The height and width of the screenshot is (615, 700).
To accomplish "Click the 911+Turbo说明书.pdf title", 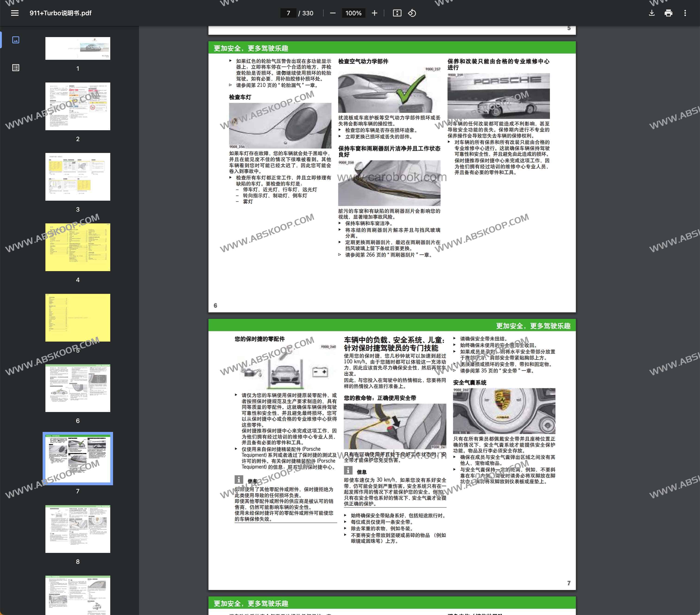I will point(61,13).
